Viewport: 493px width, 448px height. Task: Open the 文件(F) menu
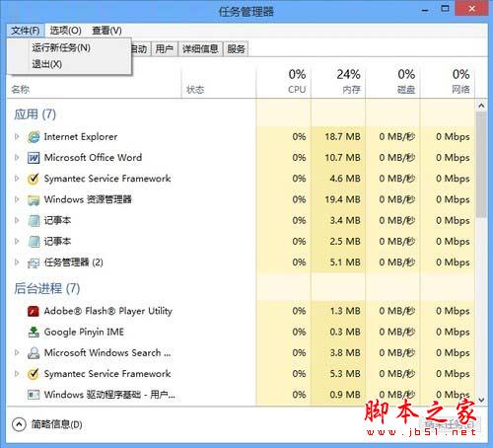pyautogui.click(x=26, y=31)
